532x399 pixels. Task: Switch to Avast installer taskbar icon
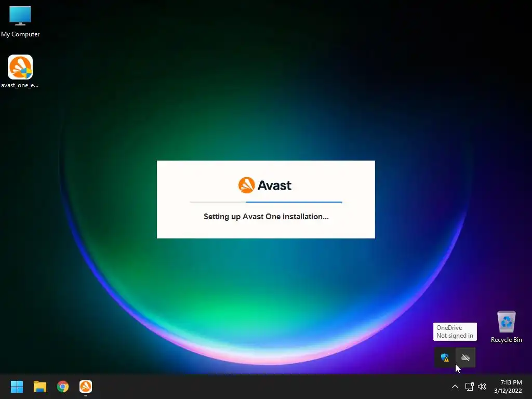[x=86, y=387]
